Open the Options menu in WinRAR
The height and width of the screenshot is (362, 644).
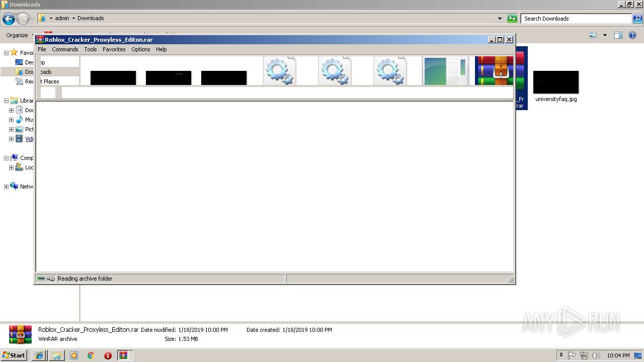[x=141, y=49]
